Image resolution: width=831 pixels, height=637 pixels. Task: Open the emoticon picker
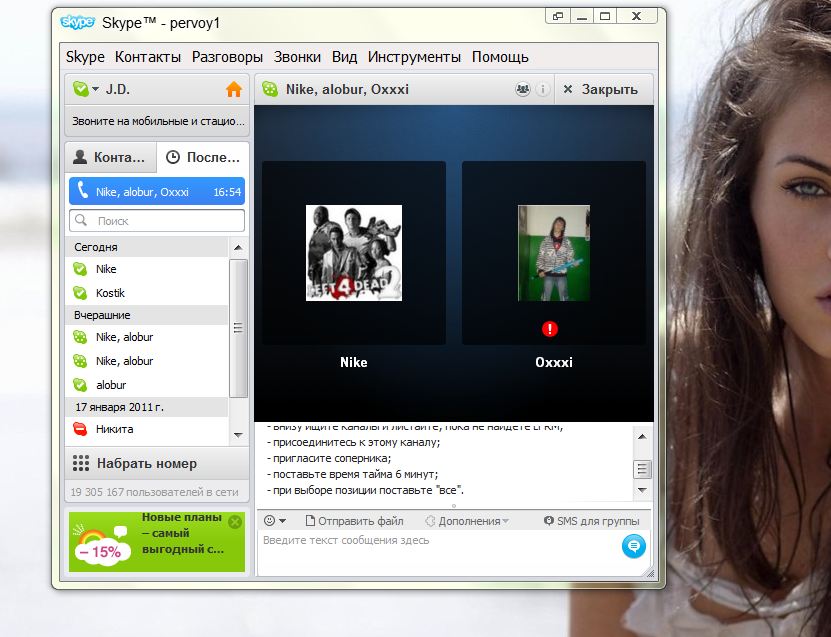(275, 521)
